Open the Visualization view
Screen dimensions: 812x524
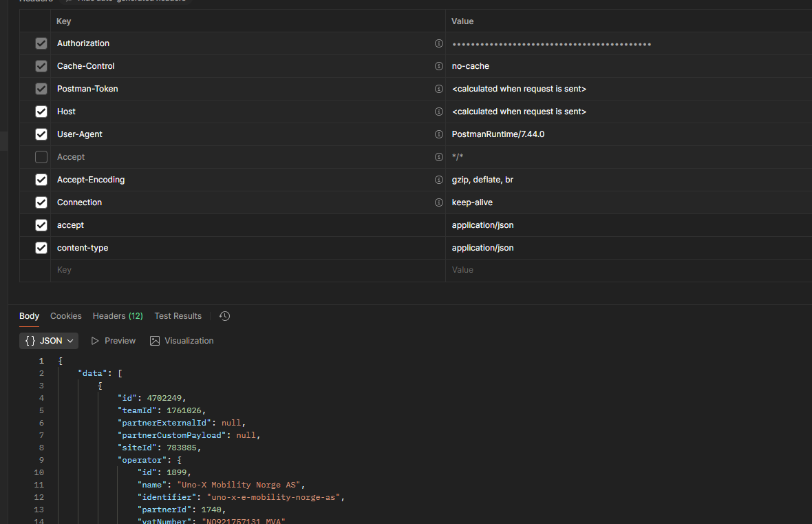182,341
